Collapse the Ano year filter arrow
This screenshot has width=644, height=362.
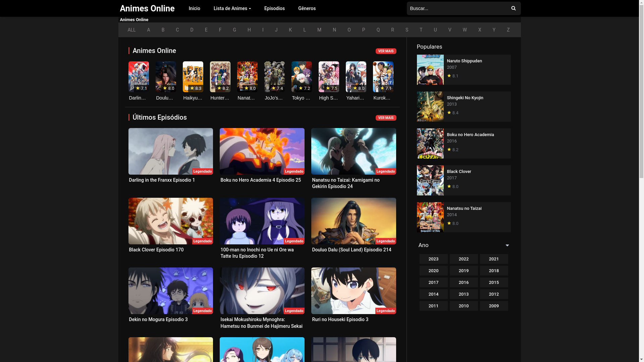507,245
